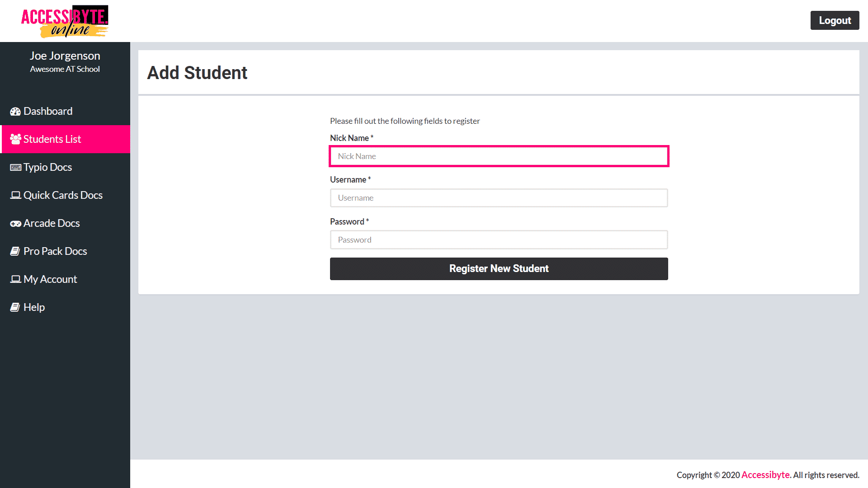Click the book icon beside Help
The height and width of the screenshot is (488, 868).
click(x=16, y=307)
